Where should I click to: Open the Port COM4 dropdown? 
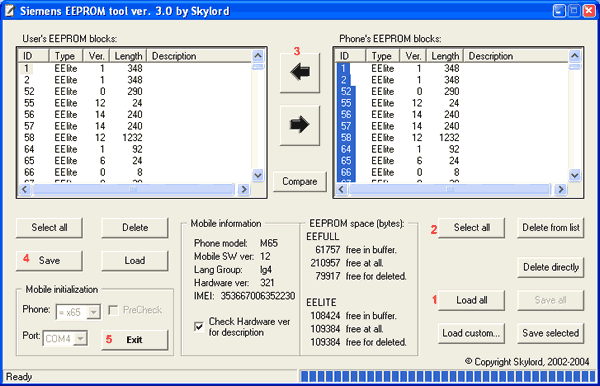80,339
